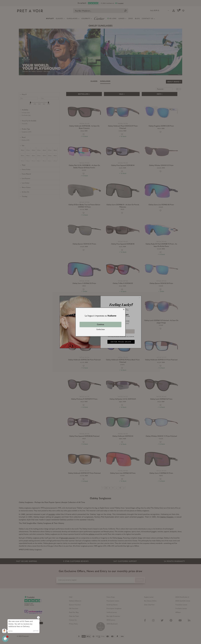Screen dimensions: 201x644
Task: Open the Twitter footer icon
Action: pos(162,620)
